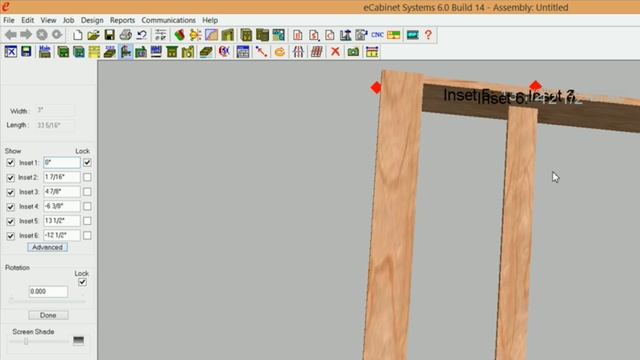Click the top red diamond handle
The height and width of the screenshot is (360, 640).
tap(536, 85)
